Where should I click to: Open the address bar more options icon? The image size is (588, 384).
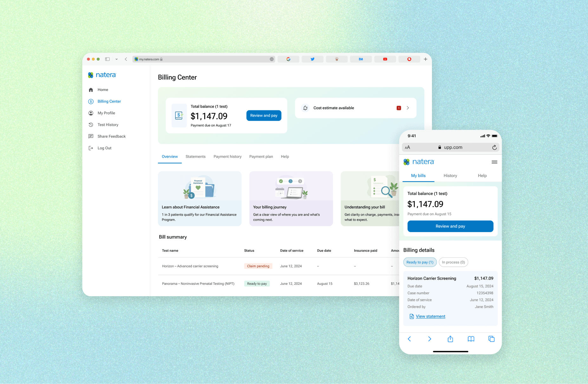point(272,59)
